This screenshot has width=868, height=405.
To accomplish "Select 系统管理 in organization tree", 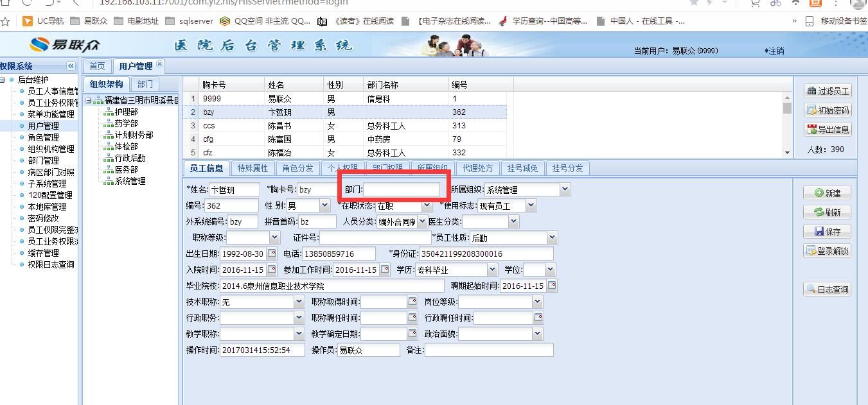I will pyautogui.click(x=130, y=181).
